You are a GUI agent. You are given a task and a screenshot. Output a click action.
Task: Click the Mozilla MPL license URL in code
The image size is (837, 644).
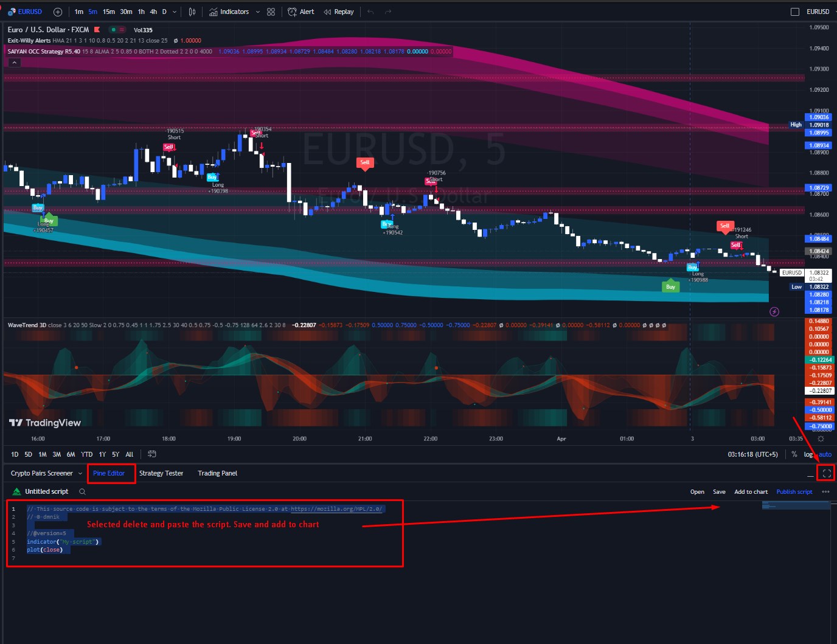336,509
